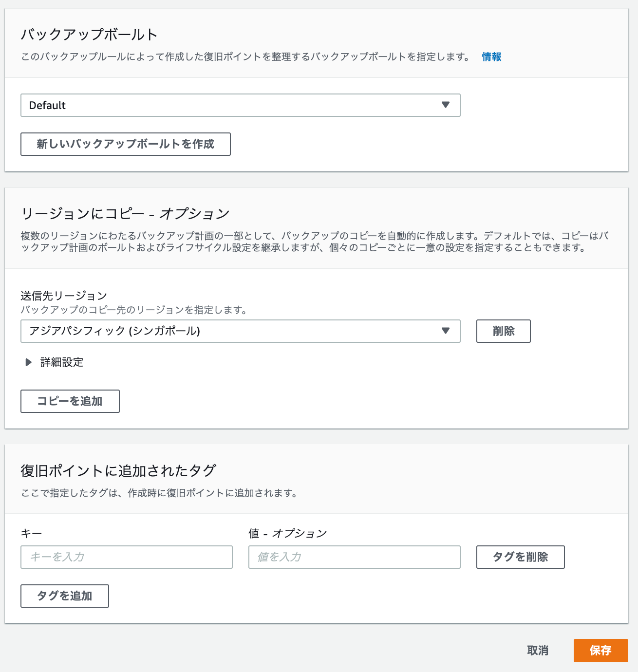Open the 送信先リージョン region dropdown
This screenshot has width=638, height=672.
tap(240, 331)
